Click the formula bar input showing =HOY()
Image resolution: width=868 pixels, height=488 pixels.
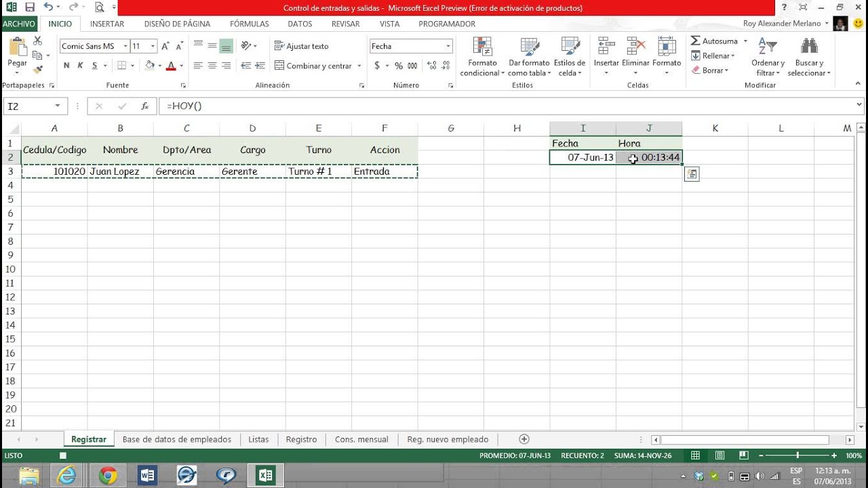(x=505, y=106)
